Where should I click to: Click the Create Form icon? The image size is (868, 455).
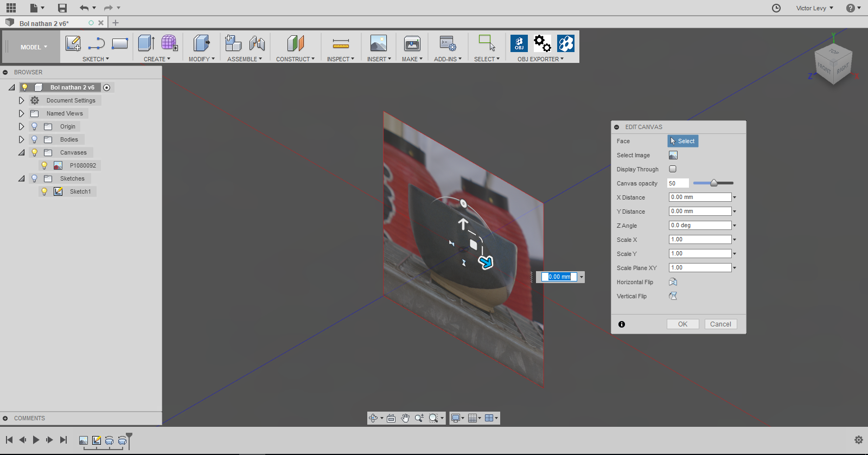click(x=169, y=43)
